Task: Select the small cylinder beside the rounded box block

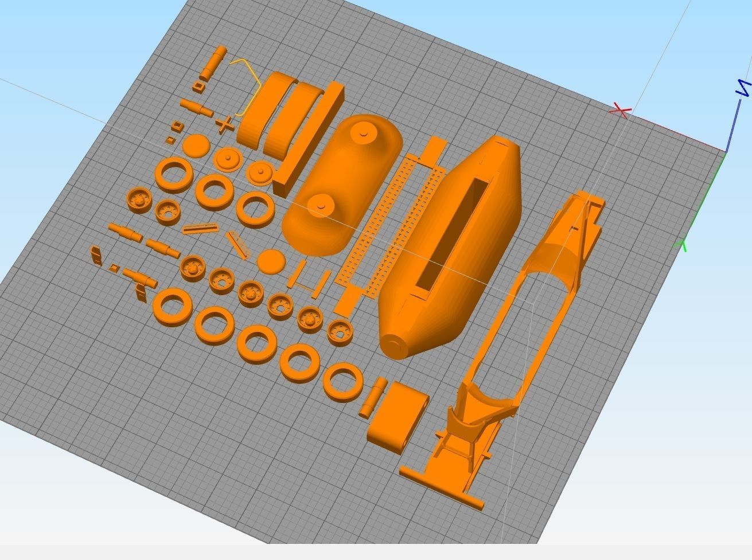Action: (x=373, y=397)
